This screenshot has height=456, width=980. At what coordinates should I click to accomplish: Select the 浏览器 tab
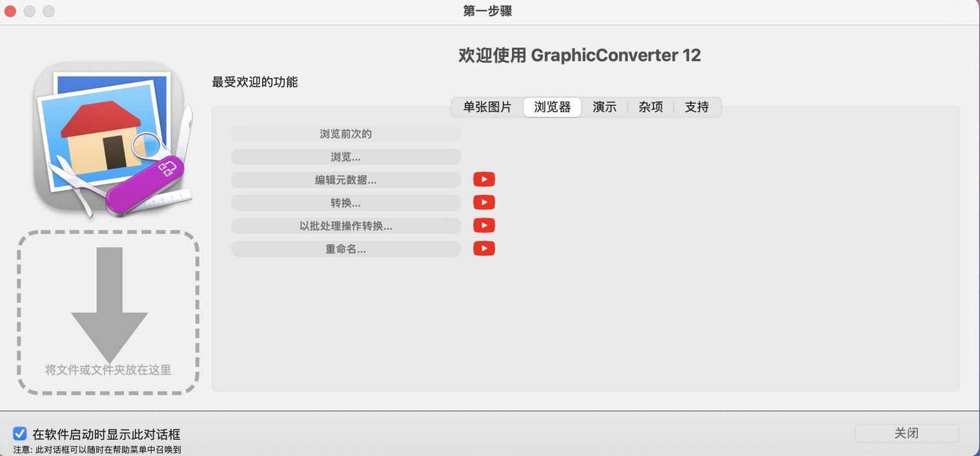pyautogui.click(x=553, y=107)
